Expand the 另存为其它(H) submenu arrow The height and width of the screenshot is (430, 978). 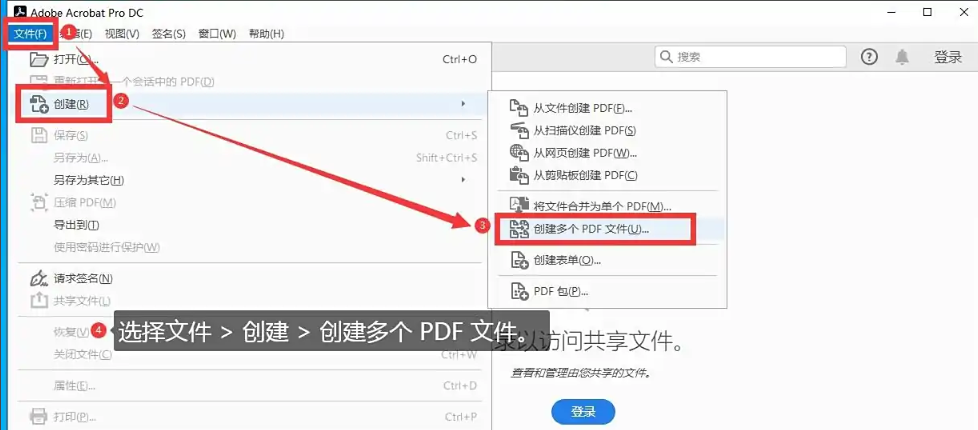(463, 180)
